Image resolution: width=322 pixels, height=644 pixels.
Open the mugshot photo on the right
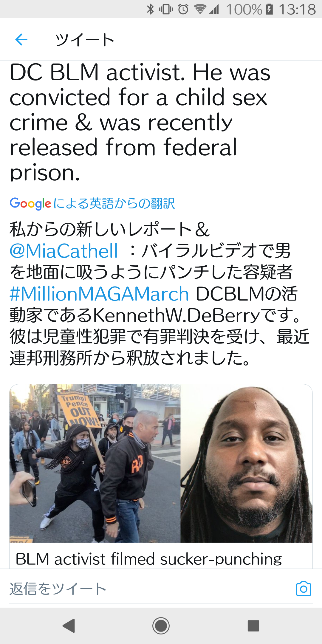click(247, 463)
